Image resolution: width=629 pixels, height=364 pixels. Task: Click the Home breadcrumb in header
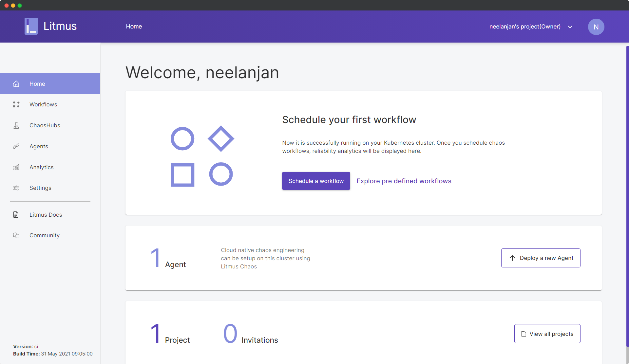[x=134, y=27]
